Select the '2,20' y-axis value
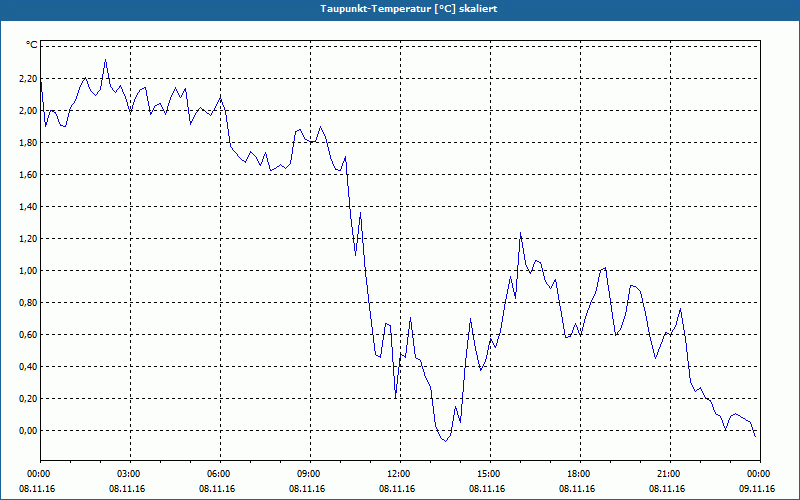 pos(29,79)
